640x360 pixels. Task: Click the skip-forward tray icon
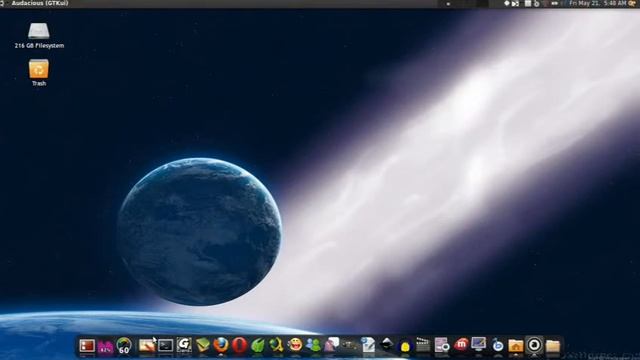coord(516,3)
